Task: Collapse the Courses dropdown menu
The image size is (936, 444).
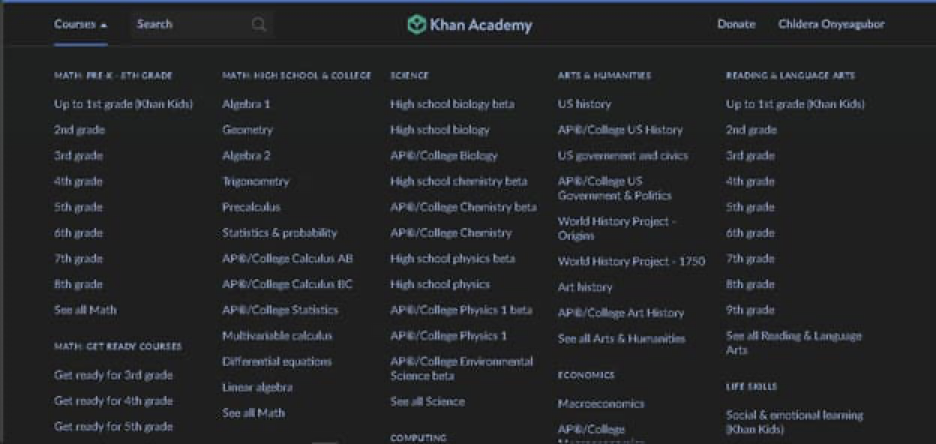Action: 81,24
